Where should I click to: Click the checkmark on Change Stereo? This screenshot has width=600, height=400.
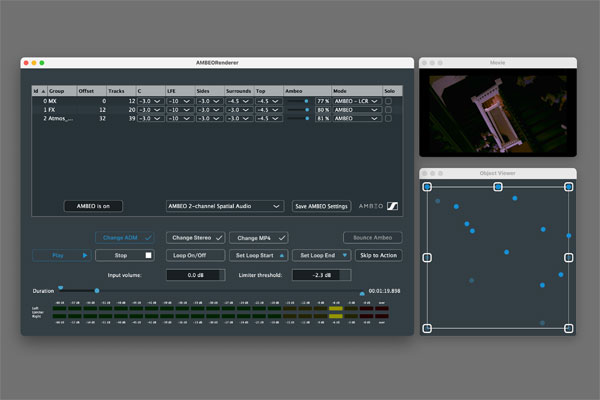[x=219, y=238]
